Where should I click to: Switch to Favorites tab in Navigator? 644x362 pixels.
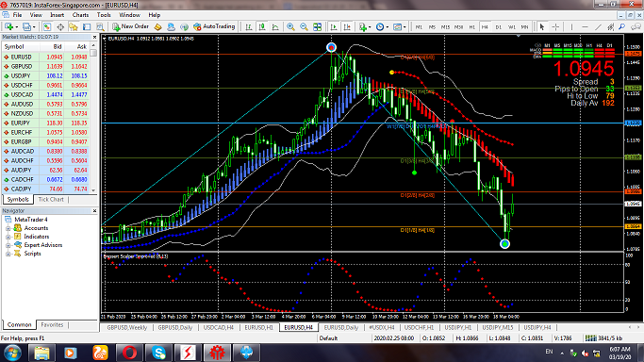point(52,324)
